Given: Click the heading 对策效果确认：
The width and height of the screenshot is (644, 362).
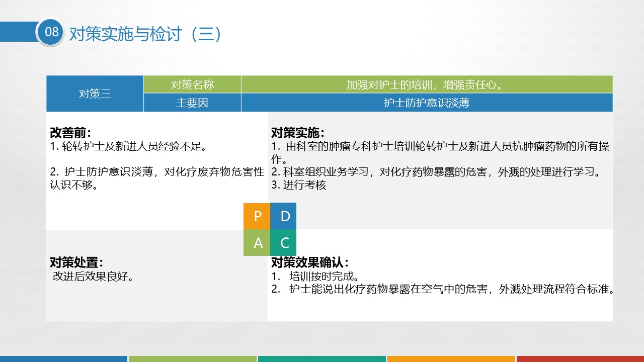Looking at the screenshot, I should pyautogui.click(x=310, y=262).
